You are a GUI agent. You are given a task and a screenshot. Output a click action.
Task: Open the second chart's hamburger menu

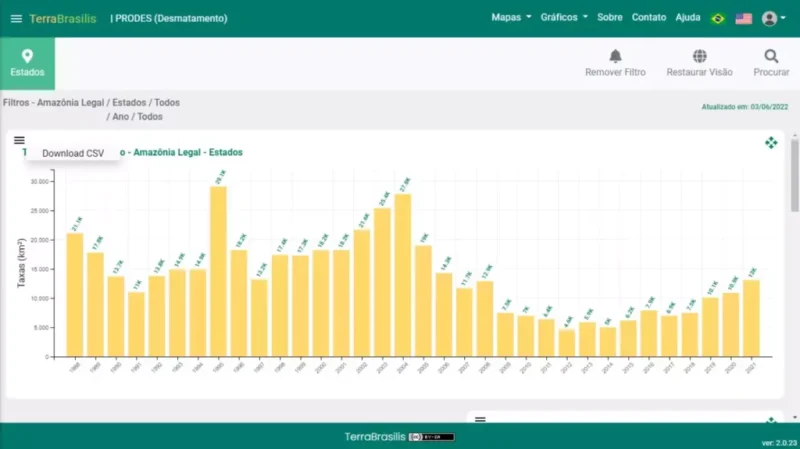[x=480, y=420]
